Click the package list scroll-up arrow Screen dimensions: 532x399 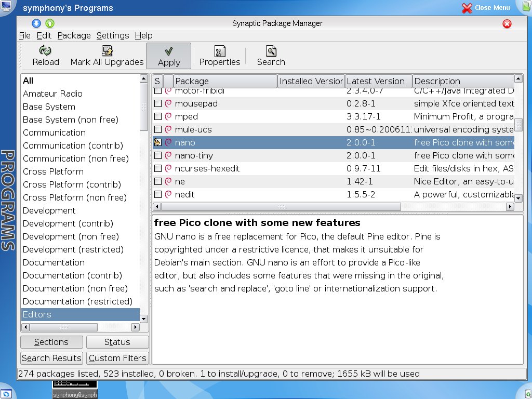point(518,79)
